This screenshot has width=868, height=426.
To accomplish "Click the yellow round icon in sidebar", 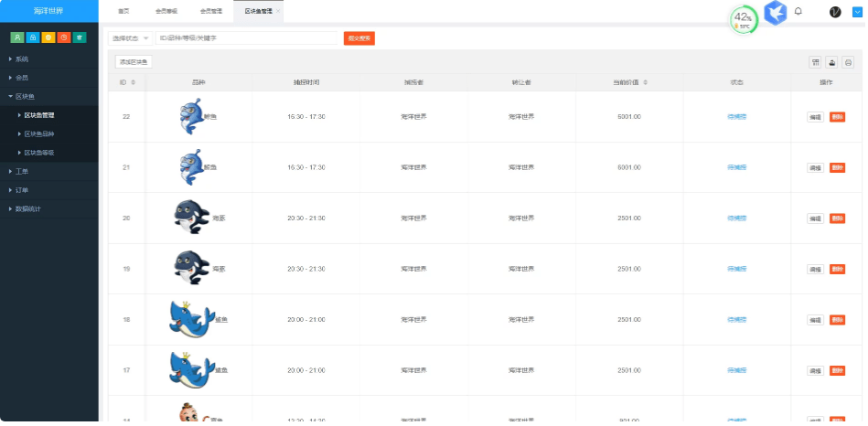I will pyautogui.click(x=48, y=37).
